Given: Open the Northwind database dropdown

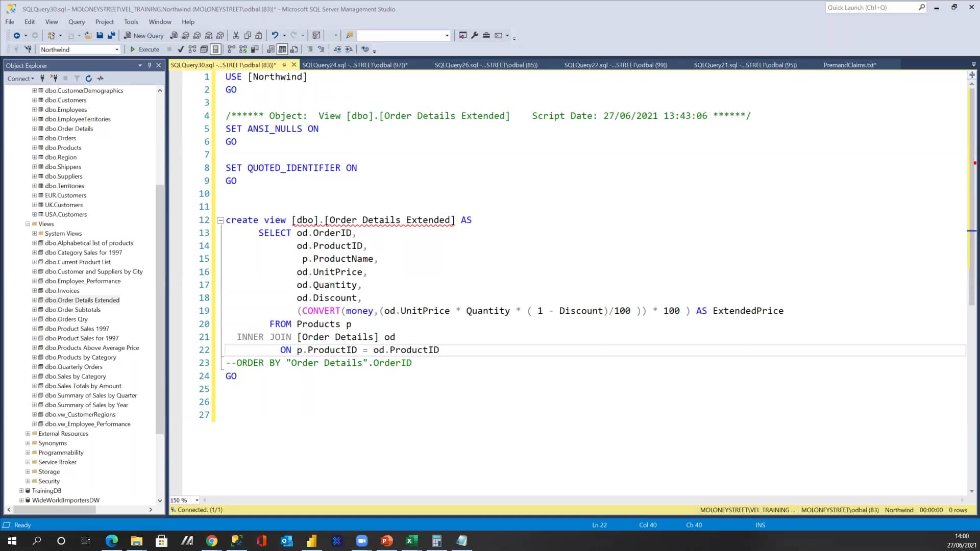Looking at the screenshot, I should click(116, 49).
